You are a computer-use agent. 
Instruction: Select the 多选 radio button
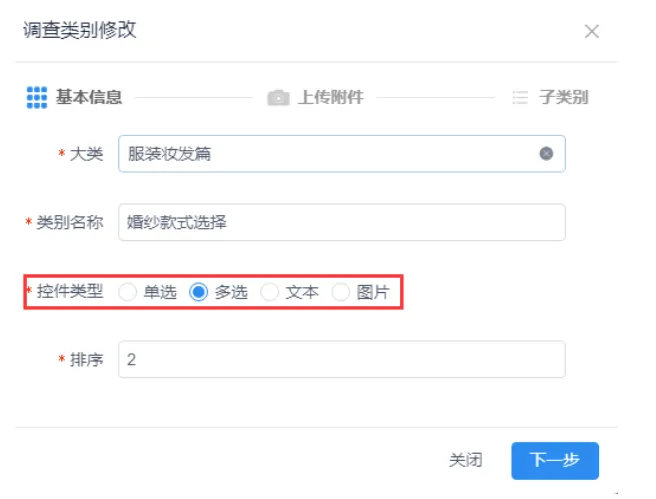198,293
